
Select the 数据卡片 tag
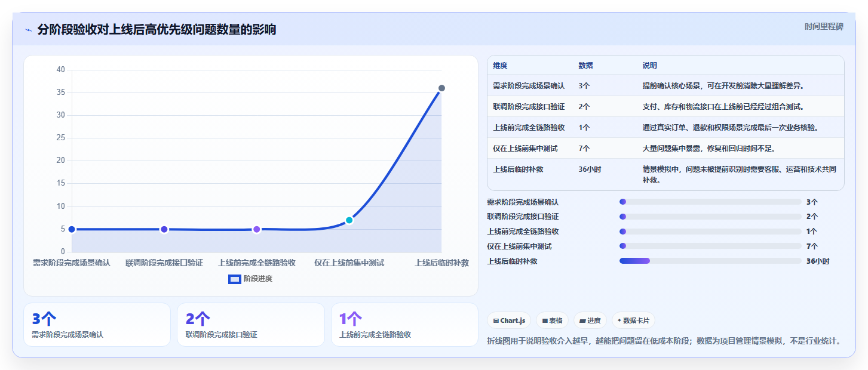[x=633, y=320]
